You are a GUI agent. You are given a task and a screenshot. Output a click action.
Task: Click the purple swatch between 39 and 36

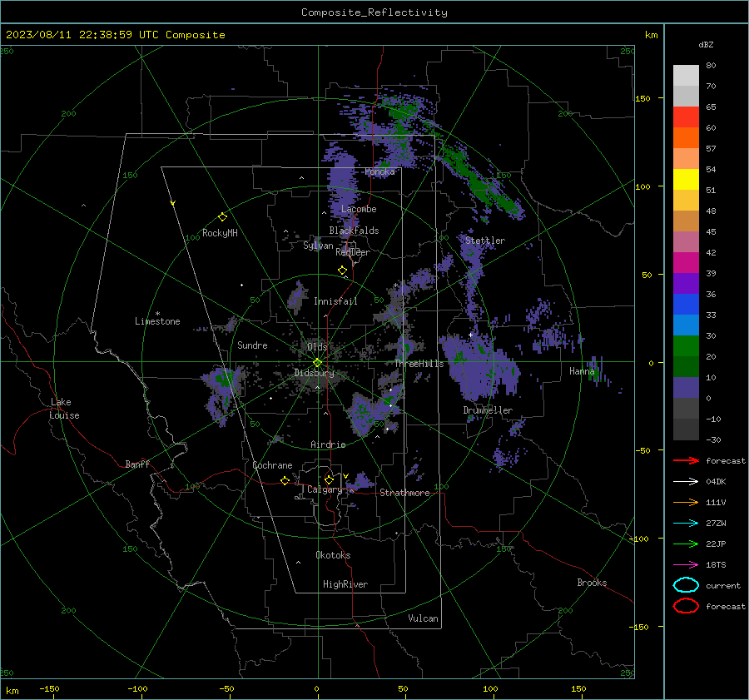click(x=686, y=283)
